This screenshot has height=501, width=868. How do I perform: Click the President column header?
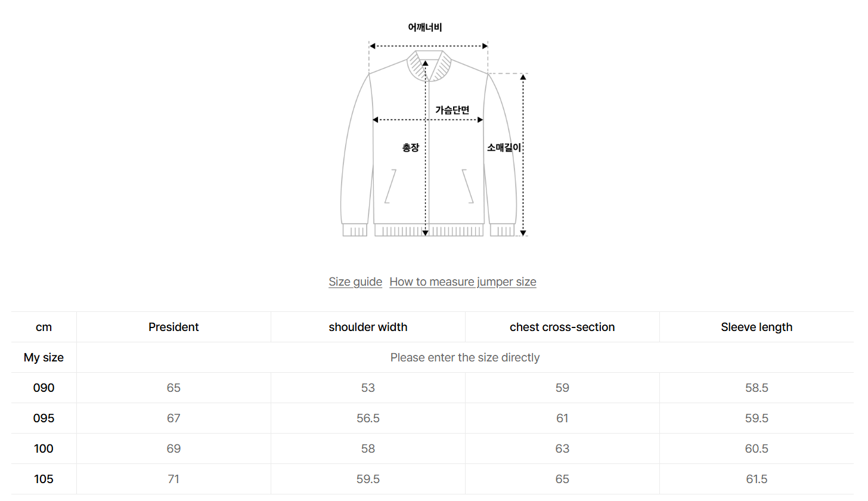(173, 327)
